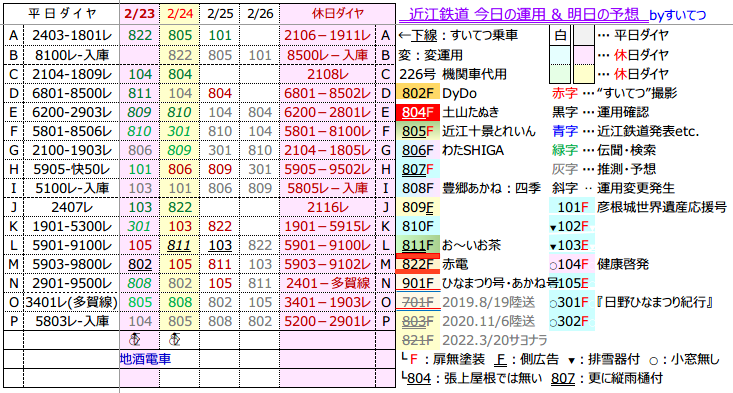Select the light green legend swatch

(x=560, y=74)
